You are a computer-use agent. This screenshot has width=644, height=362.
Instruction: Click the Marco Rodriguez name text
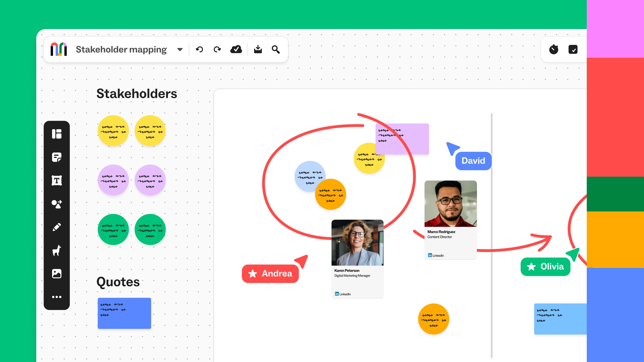click(441, 232)
